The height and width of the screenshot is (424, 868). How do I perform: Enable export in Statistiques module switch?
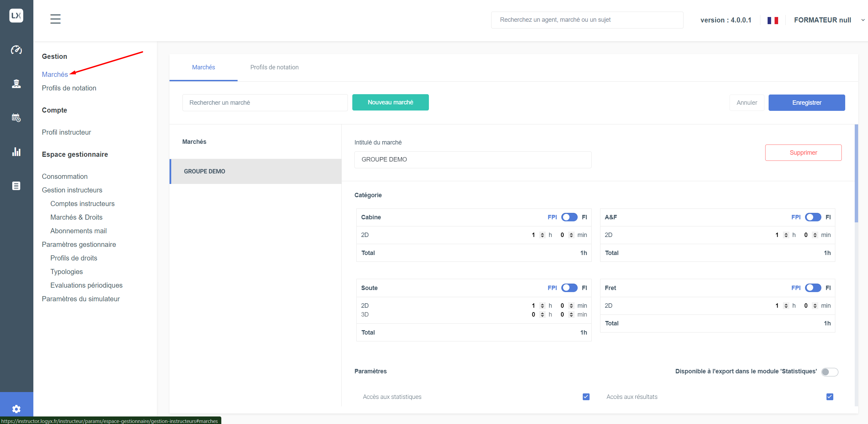point(830,372)
